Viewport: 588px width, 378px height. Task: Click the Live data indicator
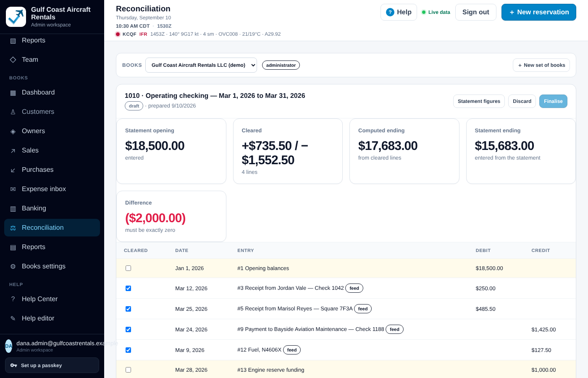[x=436, y=12]
